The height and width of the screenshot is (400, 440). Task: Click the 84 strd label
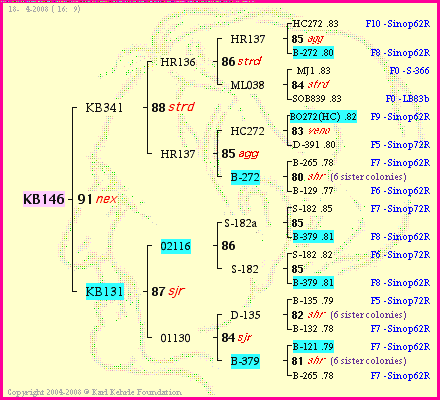311,85
